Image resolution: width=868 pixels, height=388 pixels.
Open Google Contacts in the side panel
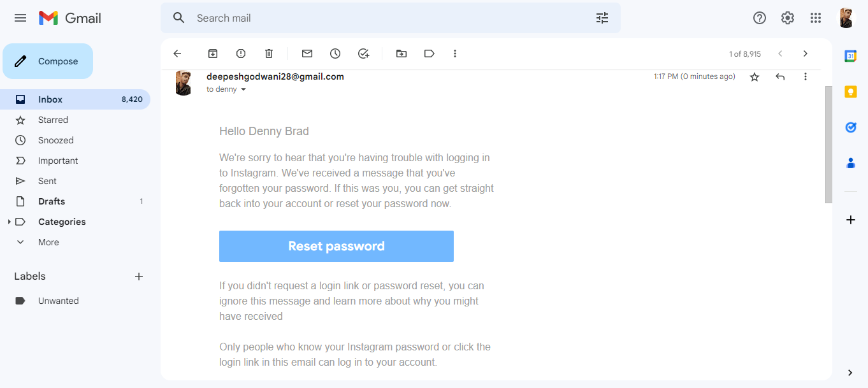point(850,163)
